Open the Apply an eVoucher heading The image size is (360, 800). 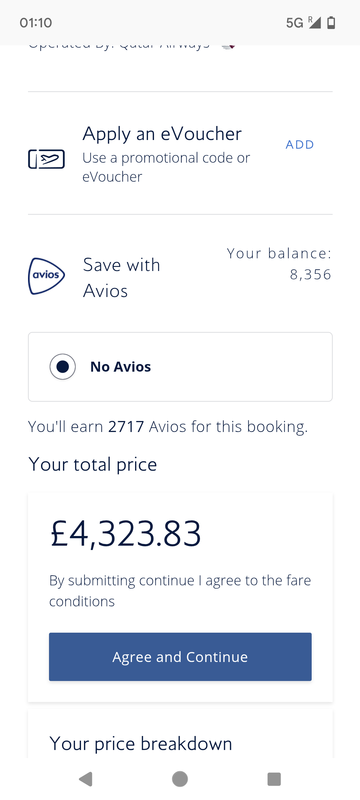coord(162,134)
